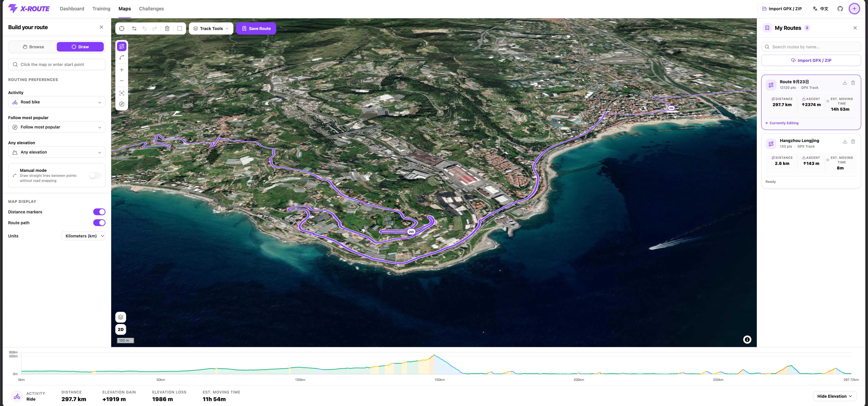Expand the Follow most popular dropdown

[57, 127]
